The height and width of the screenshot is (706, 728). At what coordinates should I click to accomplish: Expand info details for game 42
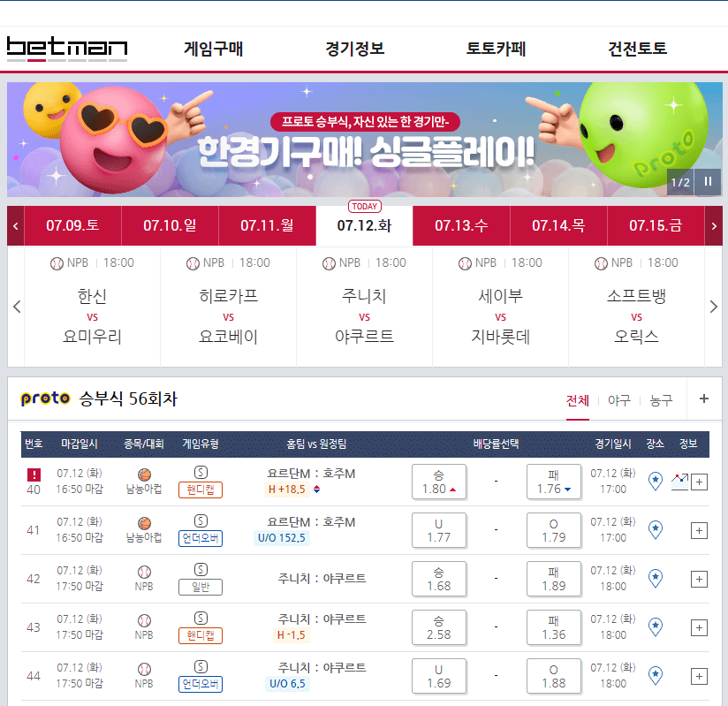[699, 579]
